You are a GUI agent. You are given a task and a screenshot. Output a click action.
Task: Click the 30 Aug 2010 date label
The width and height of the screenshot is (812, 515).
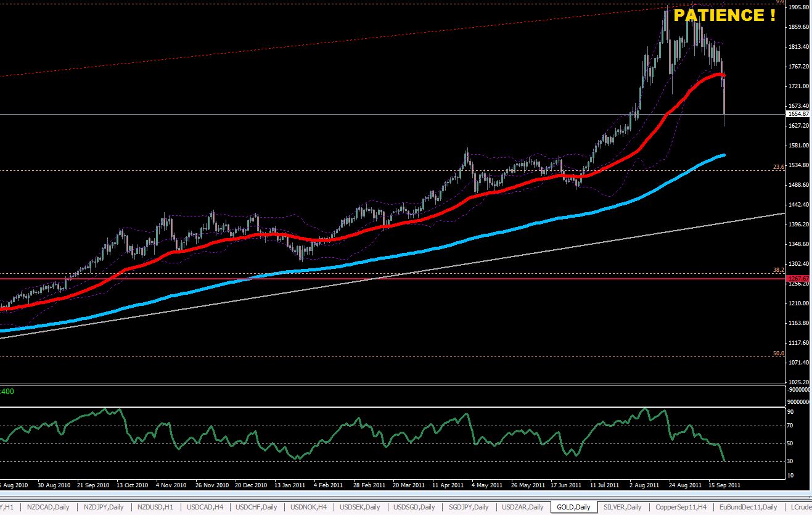(53, 485)
